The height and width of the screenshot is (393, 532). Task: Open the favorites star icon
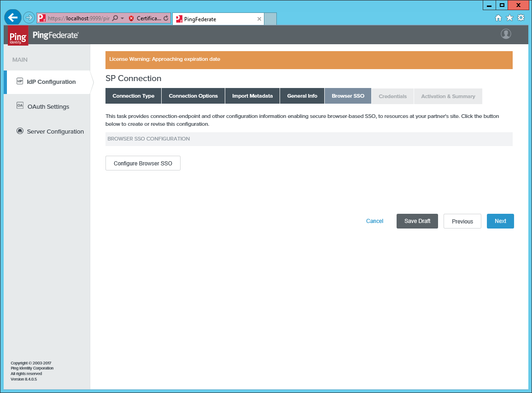(509, 18)
